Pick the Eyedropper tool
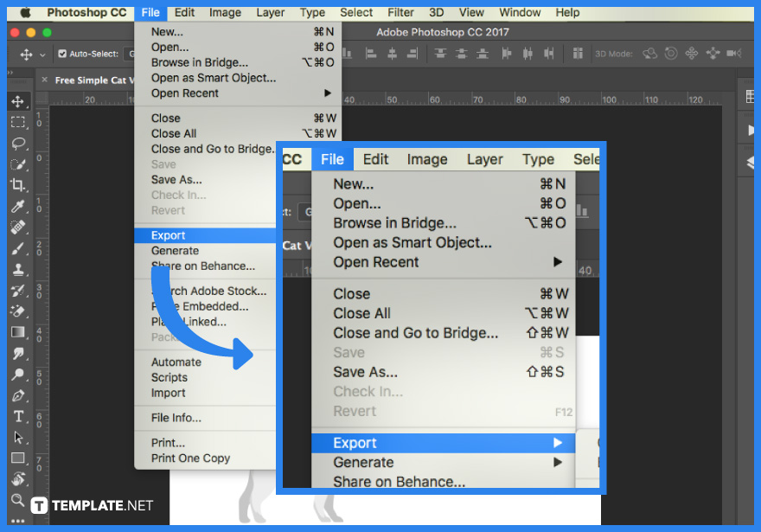761x532 pixels. [x=17, y=206]
